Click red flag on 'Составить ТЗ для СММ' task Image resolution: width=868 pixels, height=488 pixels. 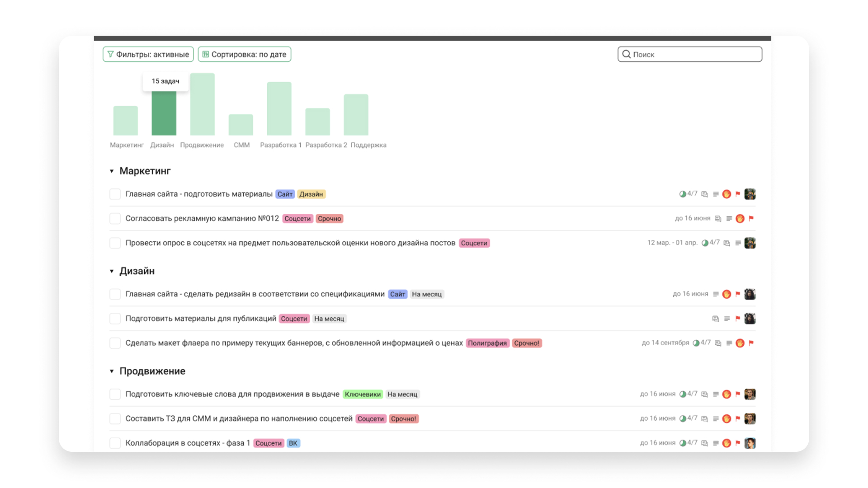coord(738,419)
